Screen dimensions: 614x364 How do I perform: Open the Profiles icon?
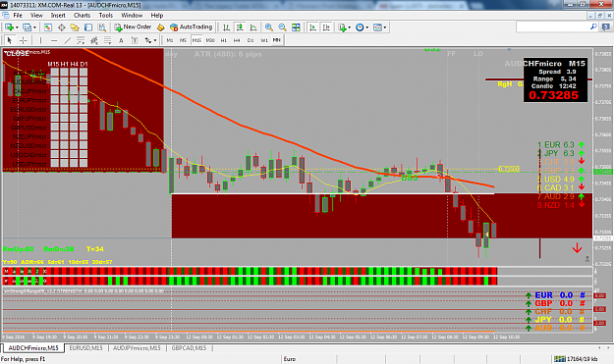(x=27, y=27)
